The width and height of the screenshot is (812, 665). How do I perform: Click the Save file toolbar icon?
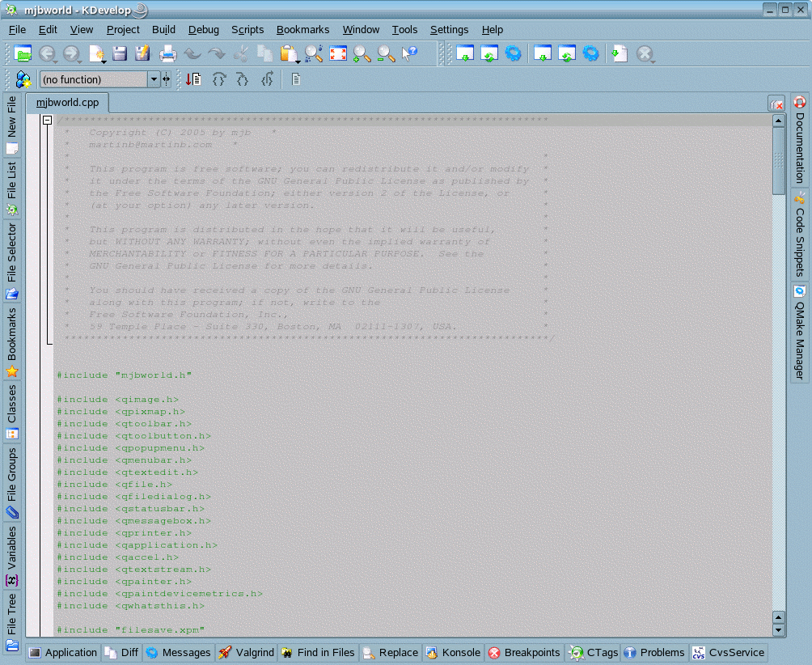point(120,54)
